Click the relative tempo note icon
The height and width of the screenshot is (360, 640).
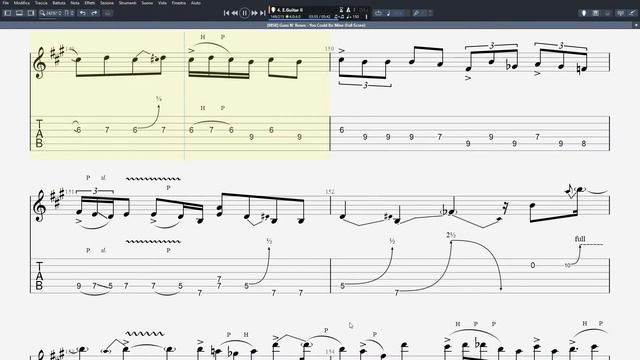click(x=388, y=13)
